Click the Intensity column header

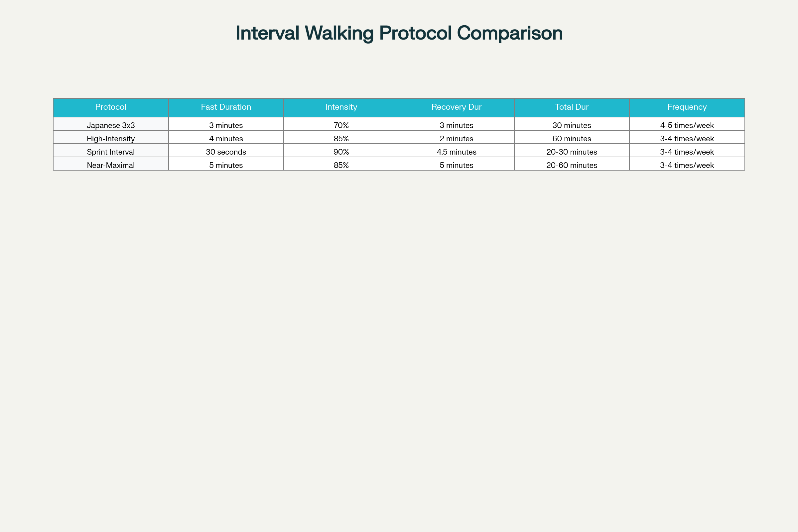(x=341, y=107)
